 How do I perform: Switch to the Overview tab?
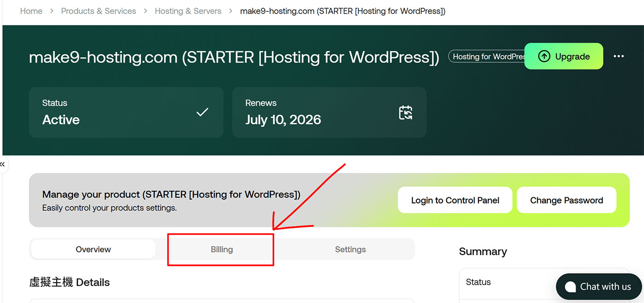pos(93,249)
